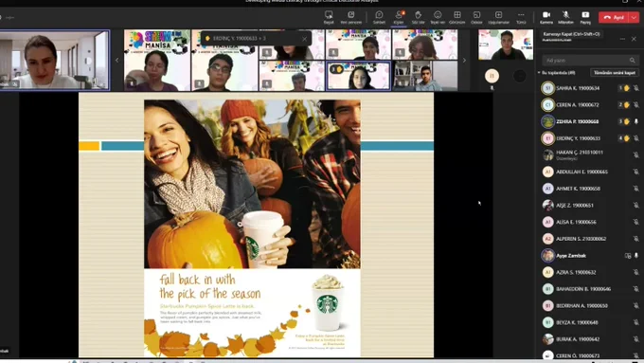Collapse the Bu toplantıda participants list
Image resolution: width=644 pixels, height=363 pixels.
pos(539,73)
